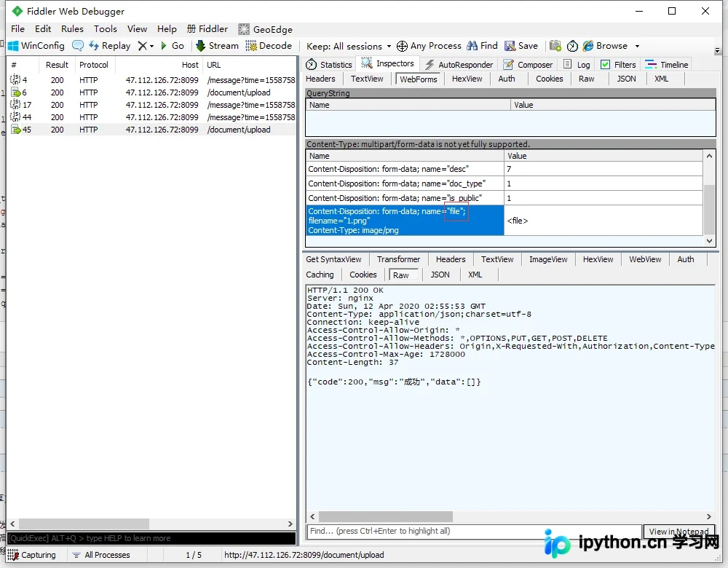Toggle Decode option in toolbar
The height and width of the screenshot is (568, 728).
click(x=269, y=46)
